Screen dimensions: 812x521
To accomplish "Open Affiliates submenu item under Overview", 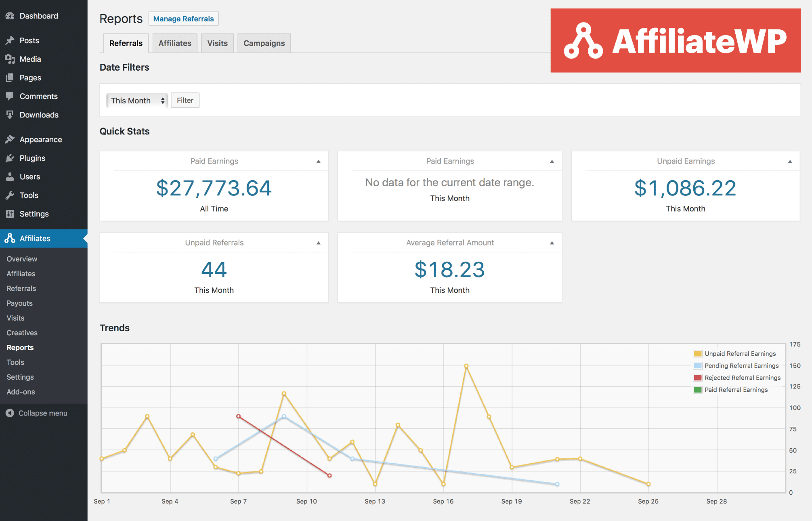I will (x=21, y=273).
